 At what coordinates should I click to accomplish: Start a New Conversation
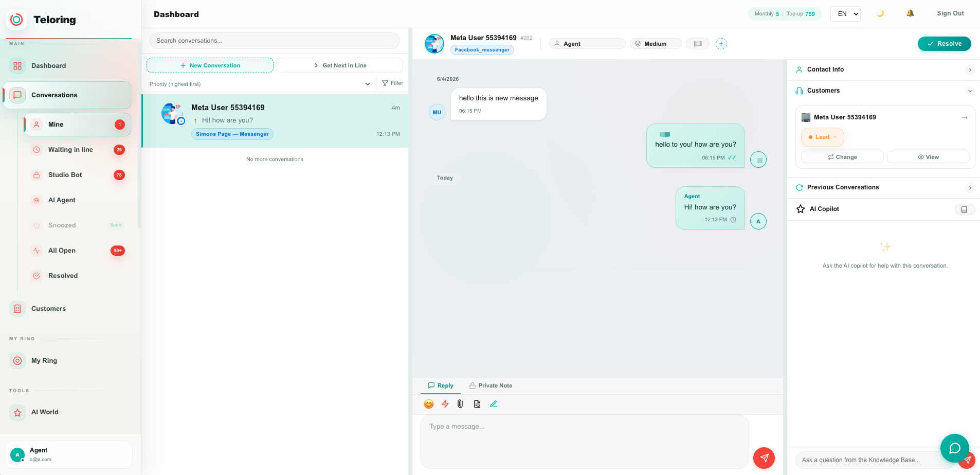point(210,65)
